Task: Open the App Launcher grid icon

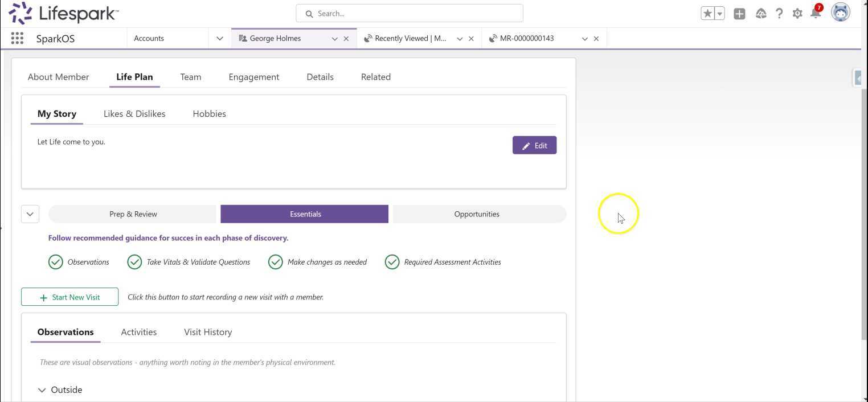Action: click(17, 38)
